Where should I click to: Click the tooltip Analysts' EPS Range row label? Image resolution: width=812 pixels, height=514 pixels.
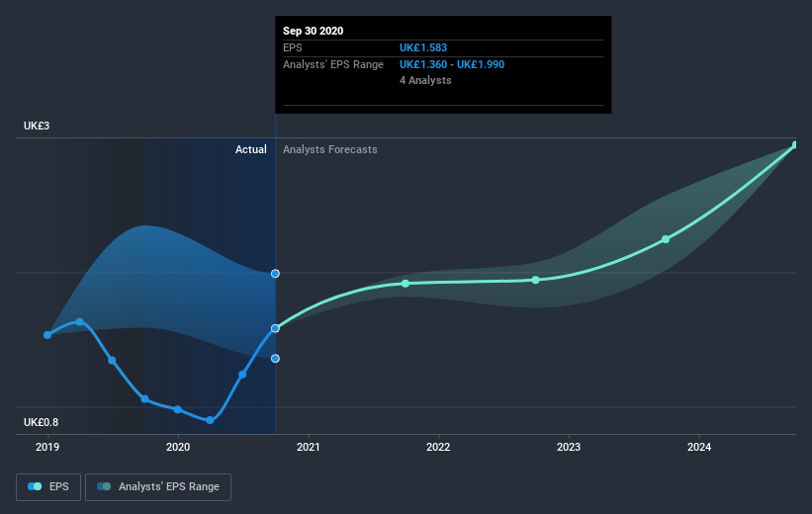point(333,64)
